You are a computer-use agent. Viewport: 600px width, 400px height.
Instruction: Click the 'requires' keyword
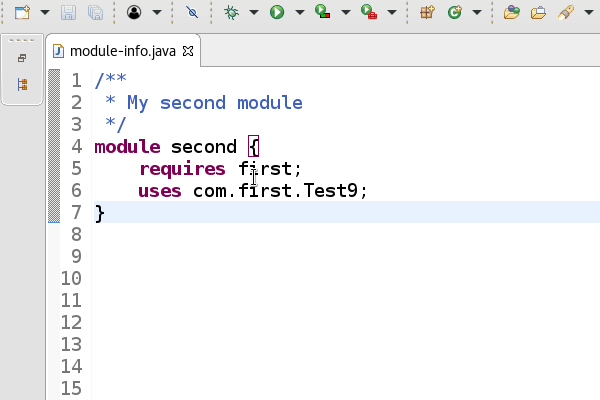(x=183, y=169)
